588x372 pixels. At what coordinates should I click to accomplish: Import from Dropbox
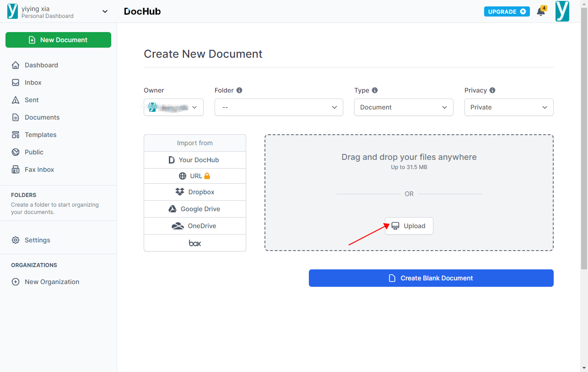[x=195, y=192]
